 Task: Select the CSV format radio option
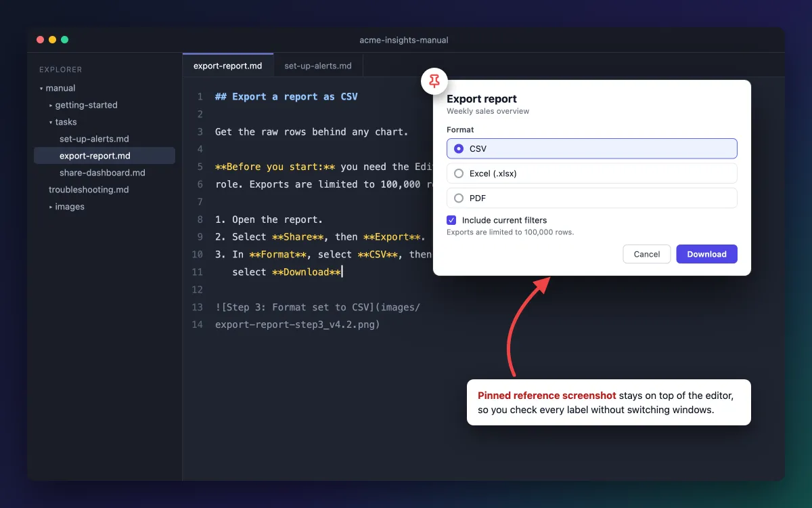[592, 148]
